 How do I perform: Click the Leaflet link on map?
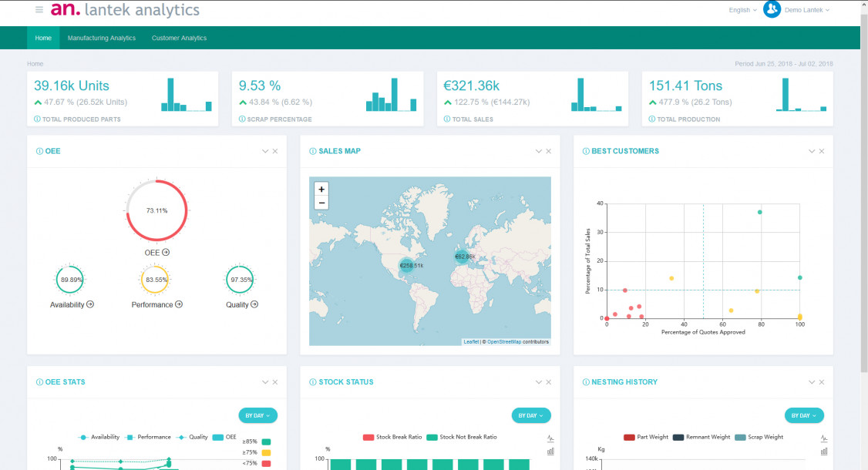pyautogui.click(x=471, y=341)
